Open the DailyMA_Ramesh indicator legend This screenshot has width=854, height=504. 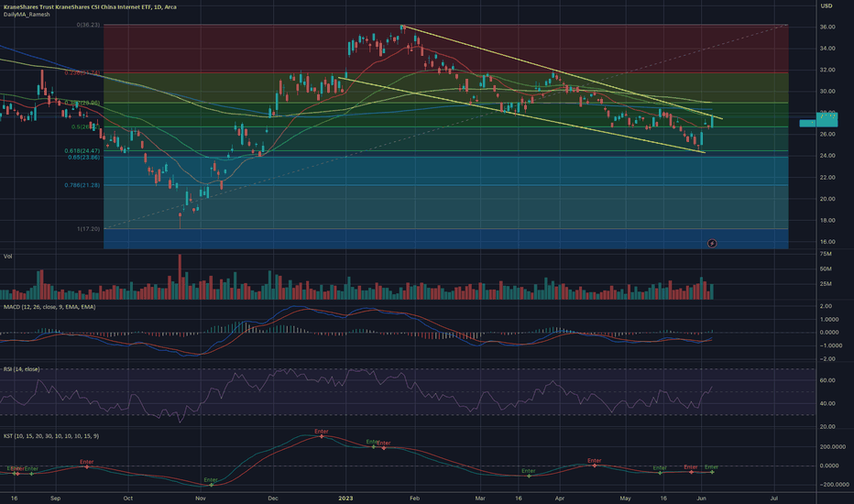[x=27, y=15]
